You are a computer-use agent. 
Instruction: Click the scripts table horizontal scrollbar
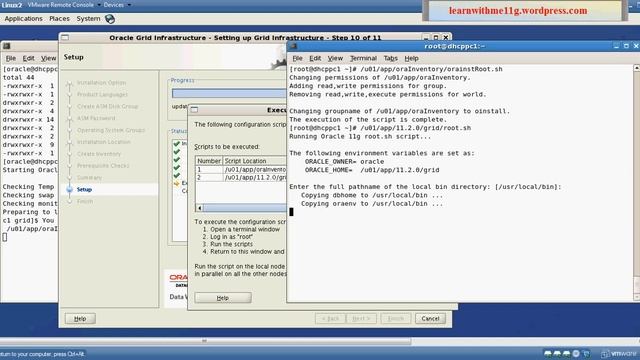[245, 208]
